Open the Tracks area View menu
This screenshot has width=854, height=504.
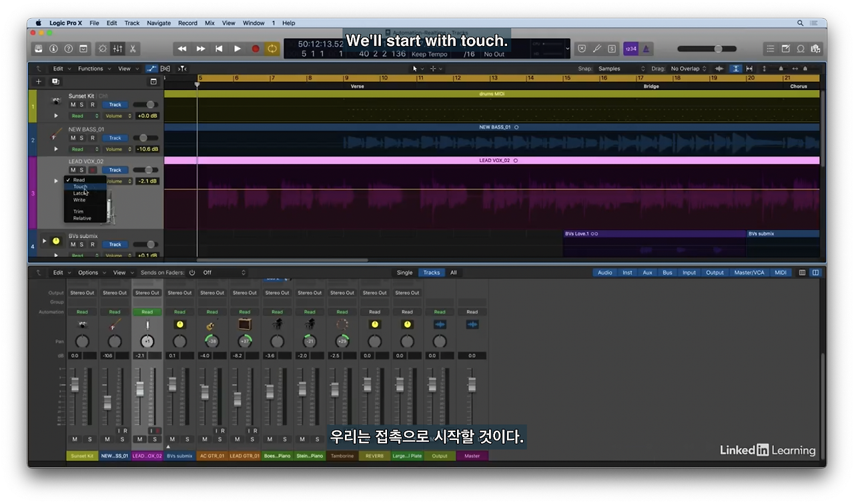(127, 69)
